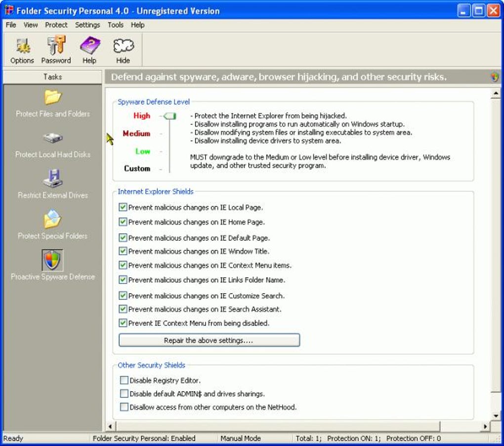504x446 pixels.
Task: Open the View menu
Action: [x=31, y=25]
